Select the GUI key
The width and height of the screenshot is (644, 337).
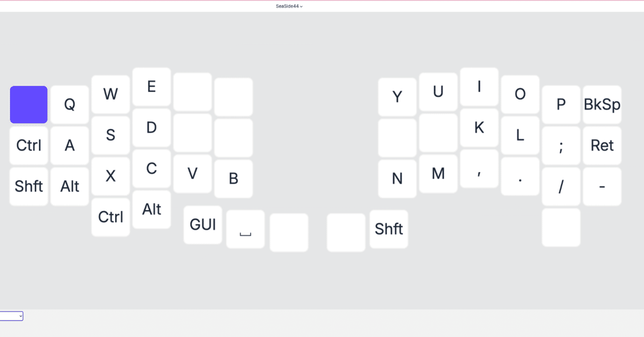203,225
